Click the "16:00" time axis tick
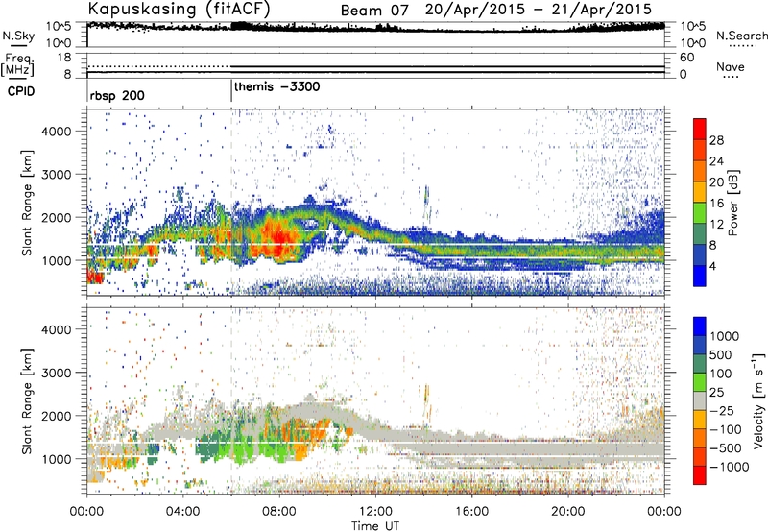 pyautogui.click(x=471, y=512)
